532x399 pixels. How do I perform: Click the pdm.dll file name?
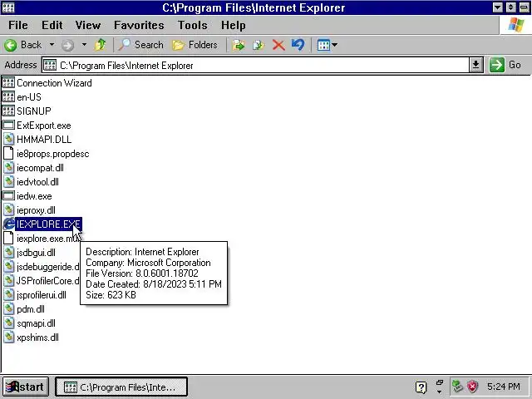click(x=31, y=309)
